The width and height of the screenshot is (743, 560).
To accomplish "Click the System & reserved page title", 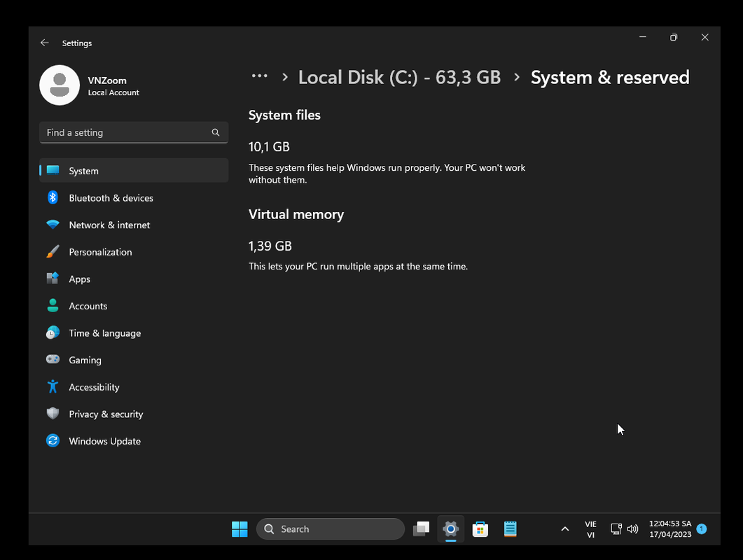I will coord(610,77).
